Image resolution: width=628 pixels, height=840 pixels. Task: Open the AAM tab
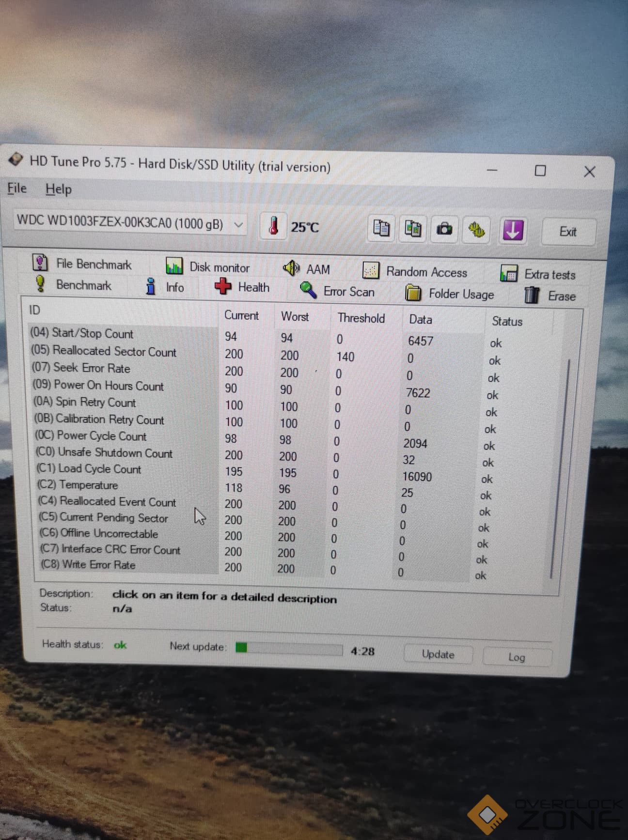(x=307, y=269)
